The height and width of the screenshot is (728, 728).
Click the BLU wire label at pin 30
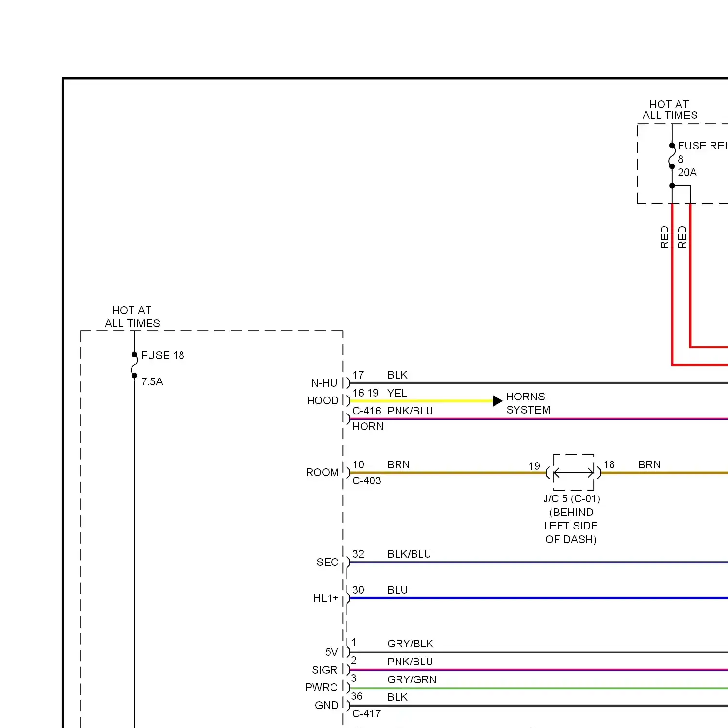(x=397, y=590)
